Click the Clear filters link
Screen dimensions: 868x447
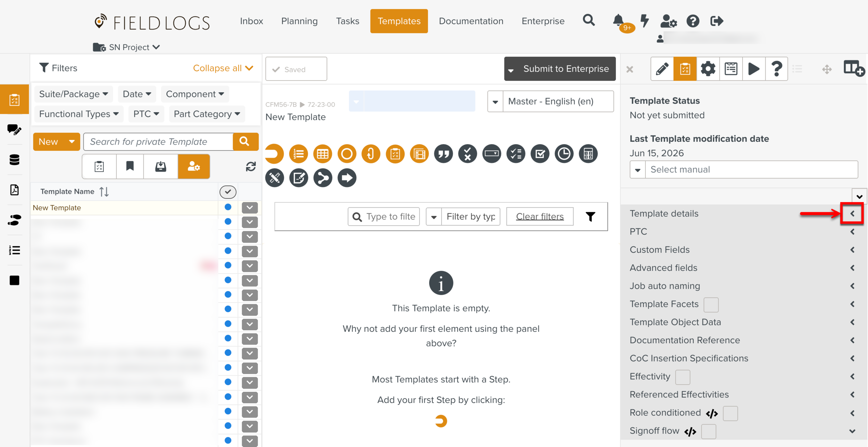pos(540,216)
